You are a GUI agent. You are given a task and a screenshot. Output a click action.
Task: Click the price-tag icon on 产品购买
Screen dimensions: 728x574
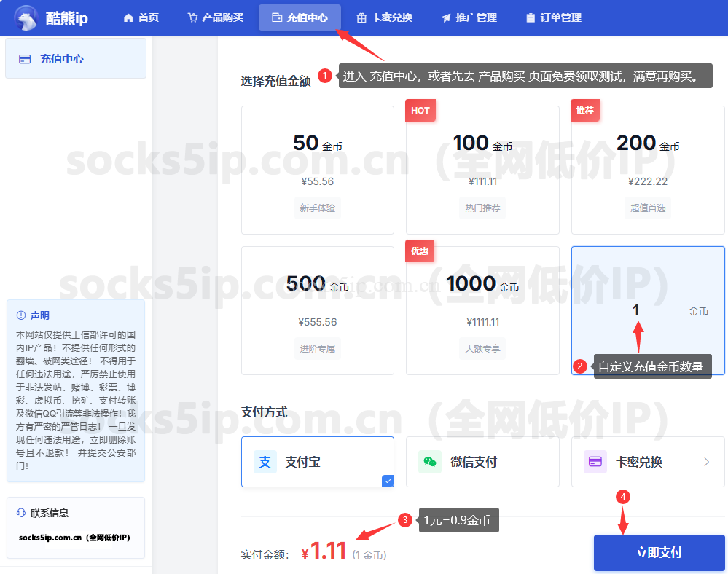point(192,17)
